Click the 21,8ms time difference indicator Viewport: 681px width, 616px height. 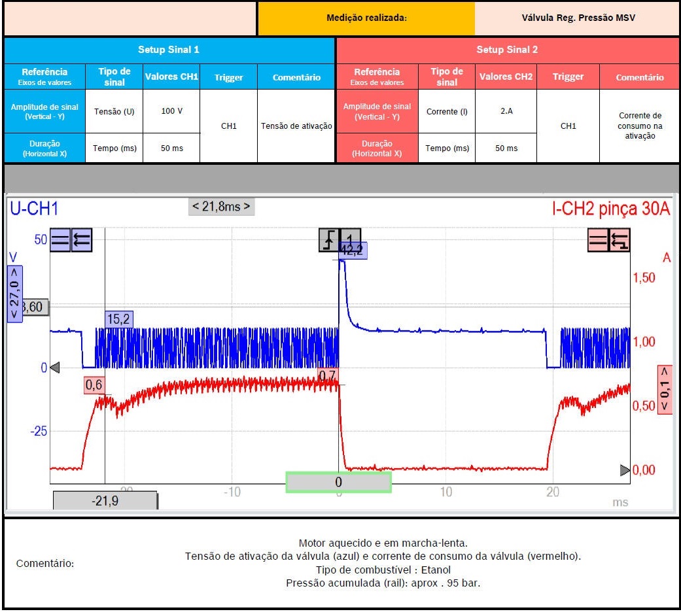click(x=221, y=207)
